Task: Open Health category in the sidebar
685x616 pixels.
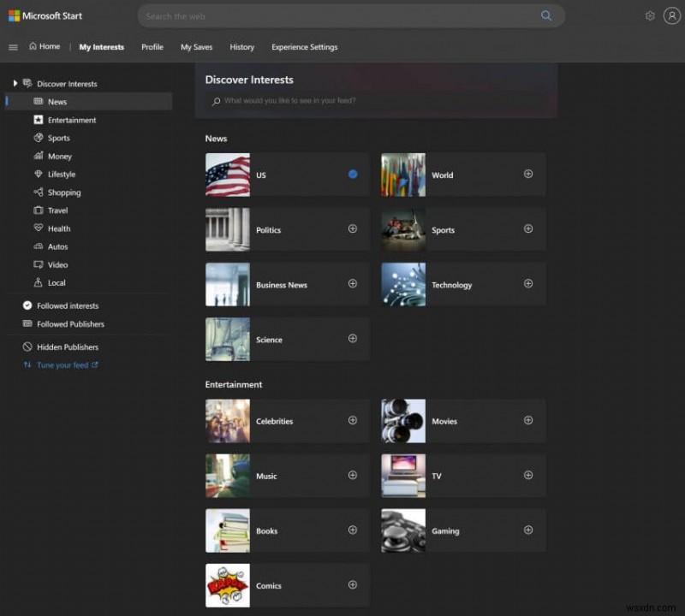Action: [x=58, y=228]
